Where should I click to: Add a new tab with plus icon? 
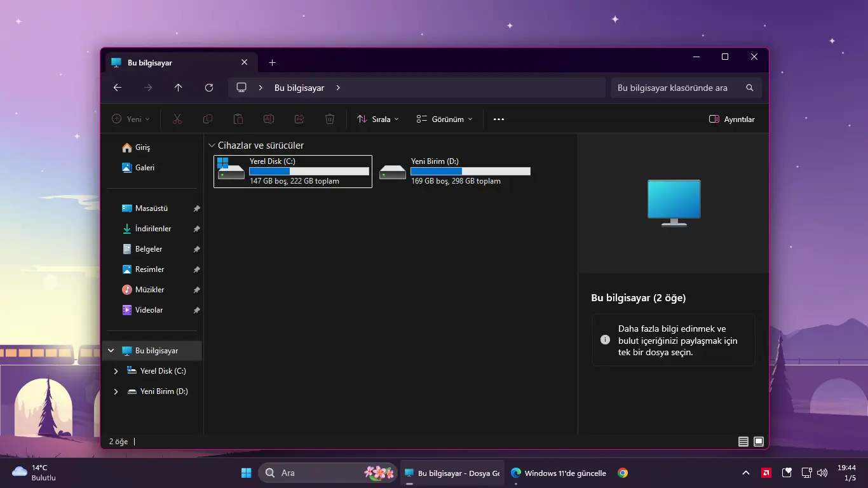click(273, 62)
